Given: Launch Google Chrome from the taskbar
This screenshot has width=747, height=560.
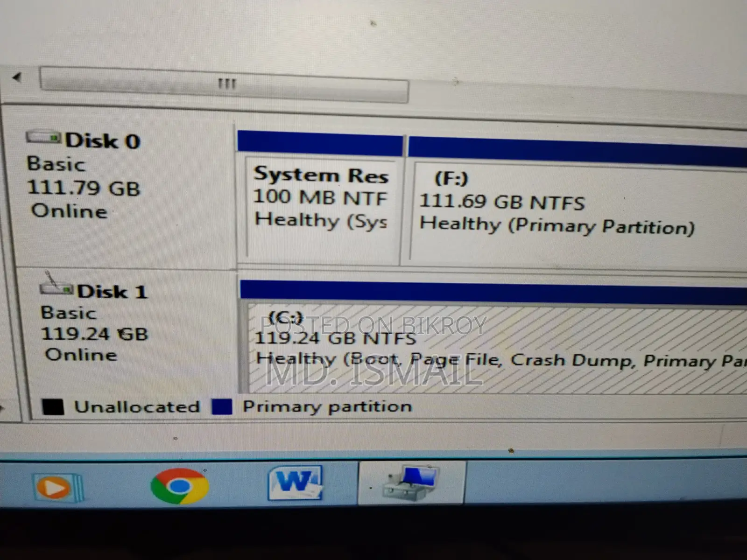Looking at the screenshot, I should [x=179, y=485].
